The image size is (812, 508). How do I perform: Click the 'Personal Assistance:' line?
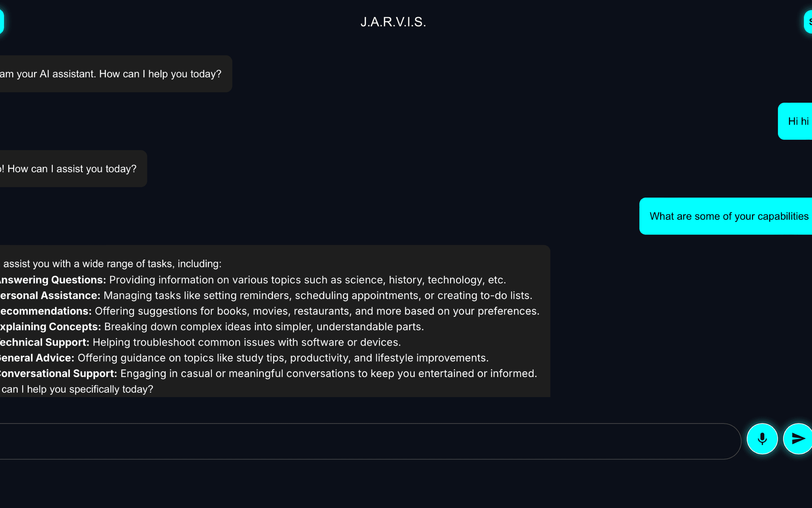coord(266,296)
